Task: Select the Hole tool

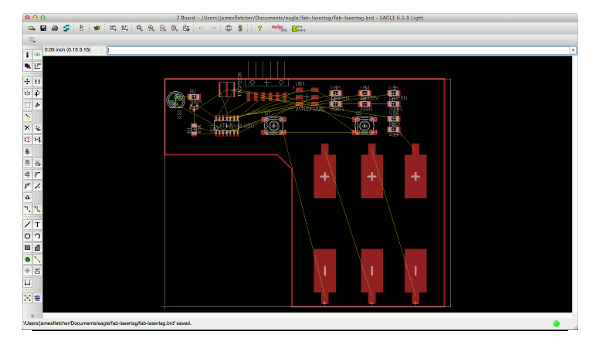Action: click(27, 271)
